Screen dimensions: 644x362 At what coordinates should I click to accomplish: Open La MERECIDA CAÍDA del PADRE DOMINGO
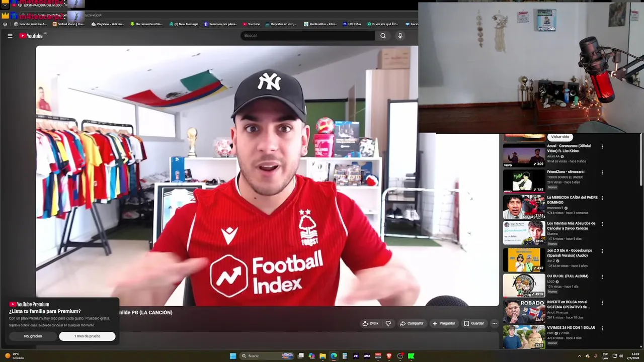572,200
